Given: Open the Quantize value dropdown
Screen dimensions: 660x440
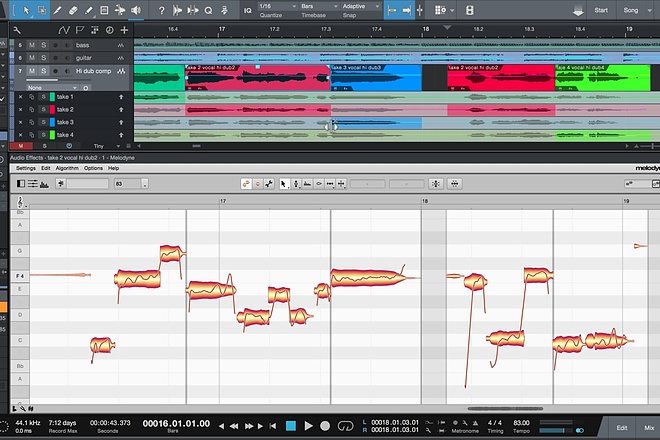Looking at the screenshot, I should coord(276,7).
